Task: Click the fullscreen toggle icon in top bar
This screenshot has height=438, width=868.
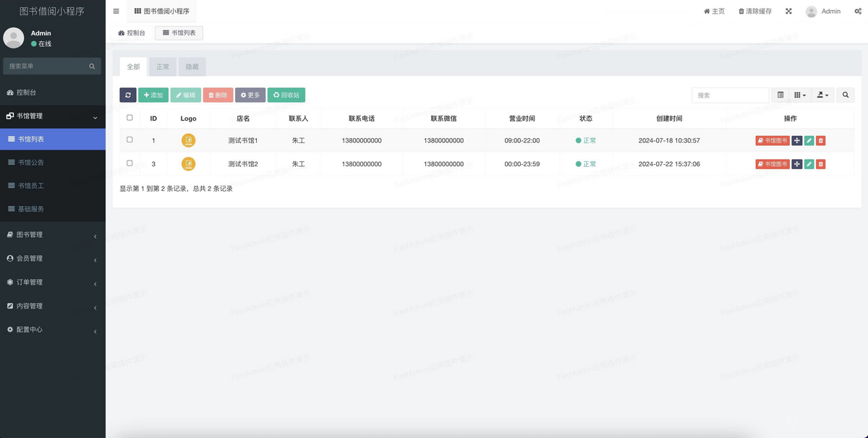Action: click(x=788, y=11)
